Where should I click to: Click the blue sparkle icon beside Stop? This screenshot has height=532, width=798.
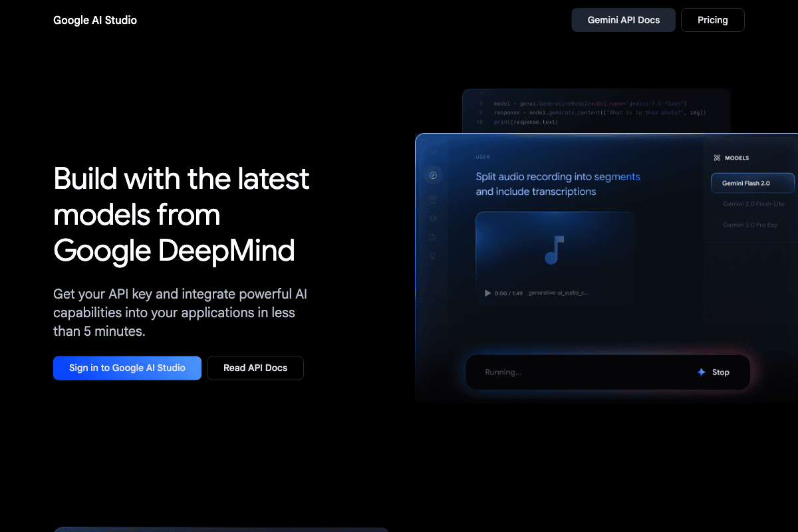[x=701, y=372]
